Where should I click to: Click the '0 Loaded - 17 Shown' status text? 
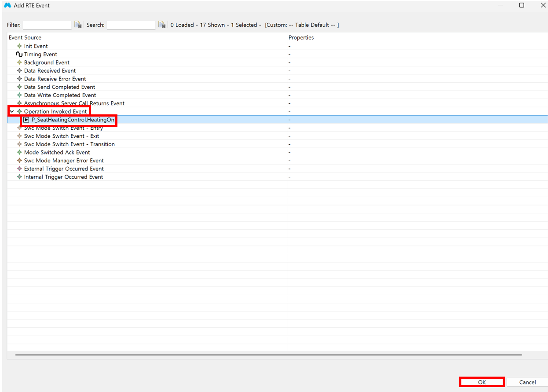198,25
